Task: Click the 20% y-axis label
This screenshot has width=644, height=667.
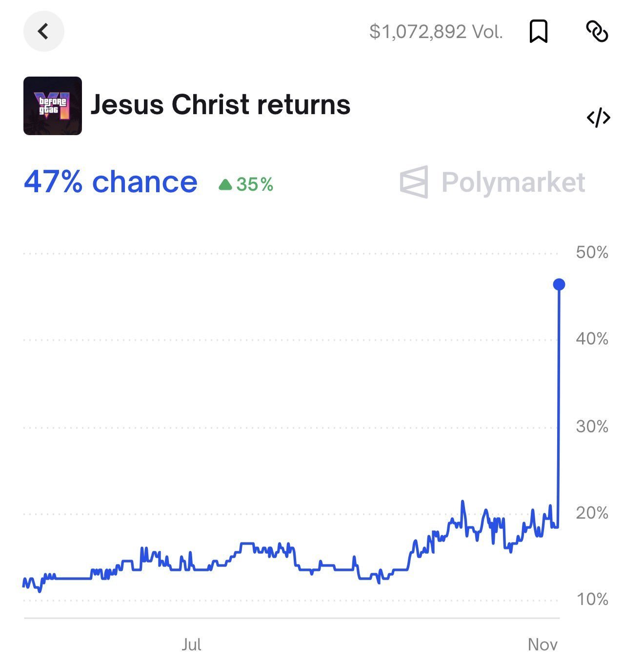Action: tap(592, 513)
